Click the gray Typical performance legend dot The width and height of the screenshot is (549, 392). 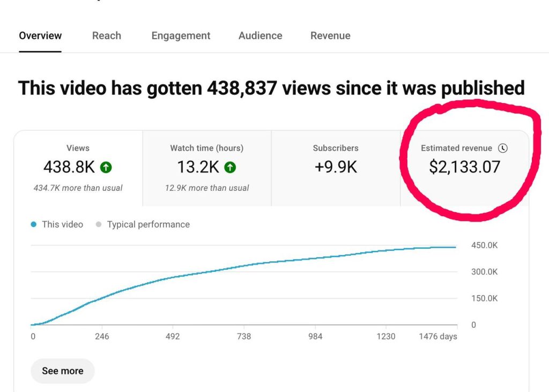(98, 225)
